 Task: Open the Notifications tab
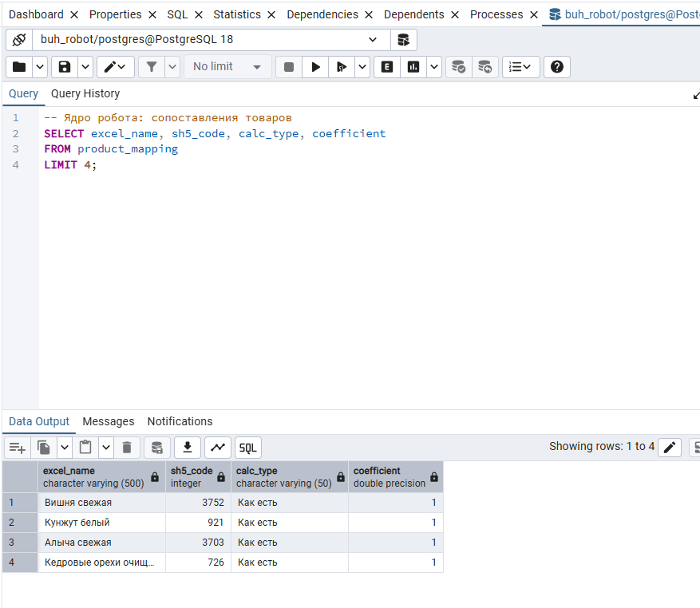click(180, 421)
